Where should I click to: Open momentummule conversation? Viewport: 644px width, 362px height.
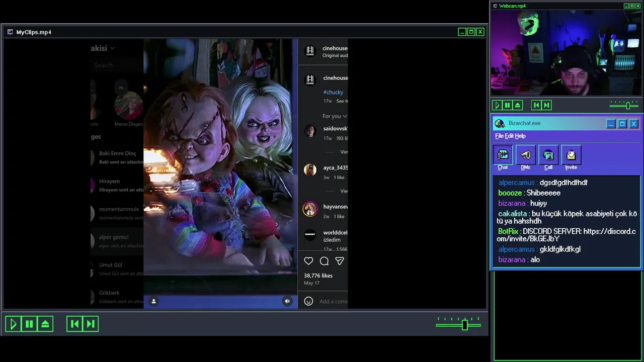coord(117,213)
